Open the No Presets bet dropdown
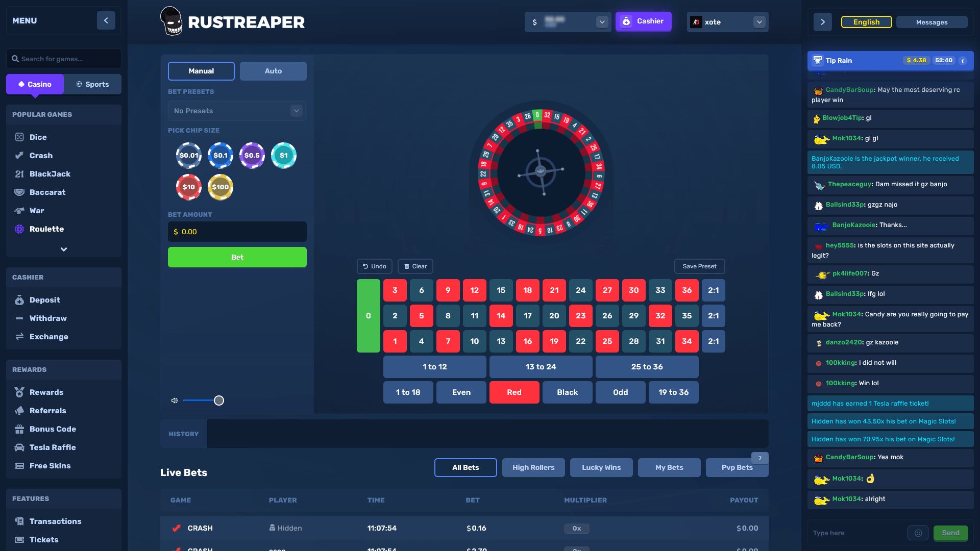 click(295, 111)
